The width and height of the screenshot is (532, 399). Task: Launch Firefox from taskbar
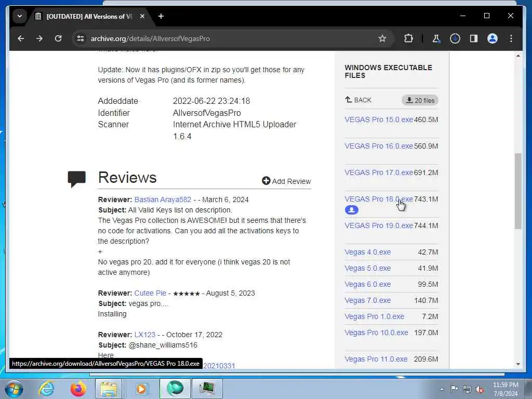coord(78,389)
